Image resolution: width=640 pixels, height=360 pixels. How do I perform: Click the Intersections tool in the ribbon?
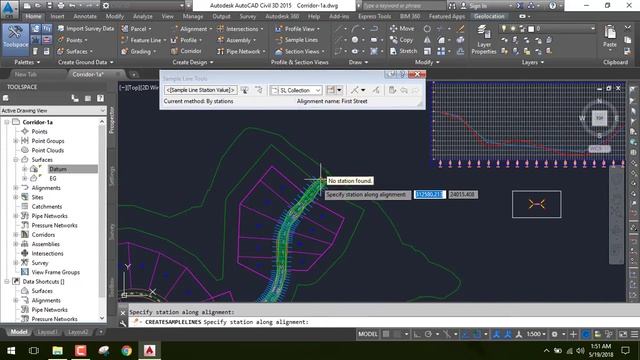(x=240, y=29)
